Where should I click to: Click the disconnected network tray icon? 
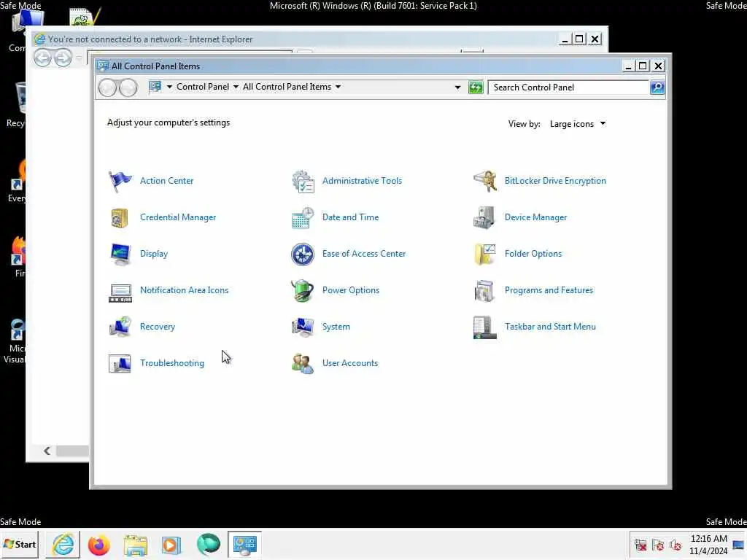(640, 545)
